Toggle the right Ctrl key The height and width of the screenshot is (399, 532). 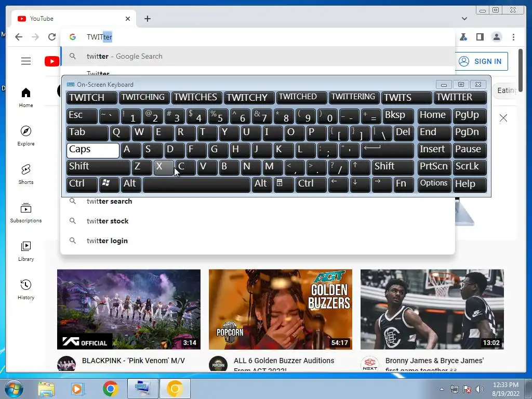pyautogui.click(x=311, y=185)
